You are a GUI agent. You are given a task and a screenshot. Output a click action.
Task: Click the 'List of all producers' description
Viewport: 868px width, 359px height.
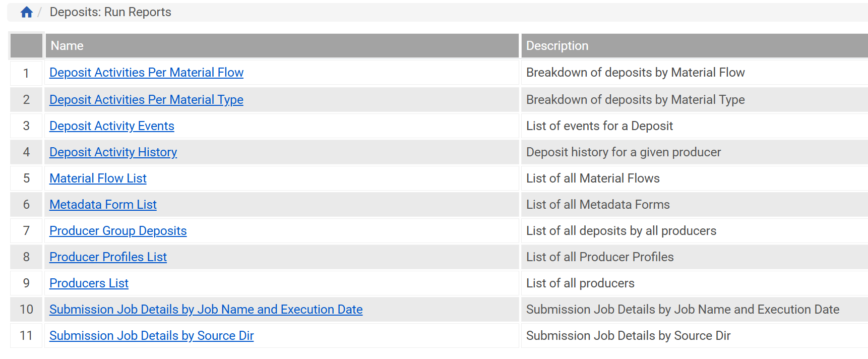580,283
